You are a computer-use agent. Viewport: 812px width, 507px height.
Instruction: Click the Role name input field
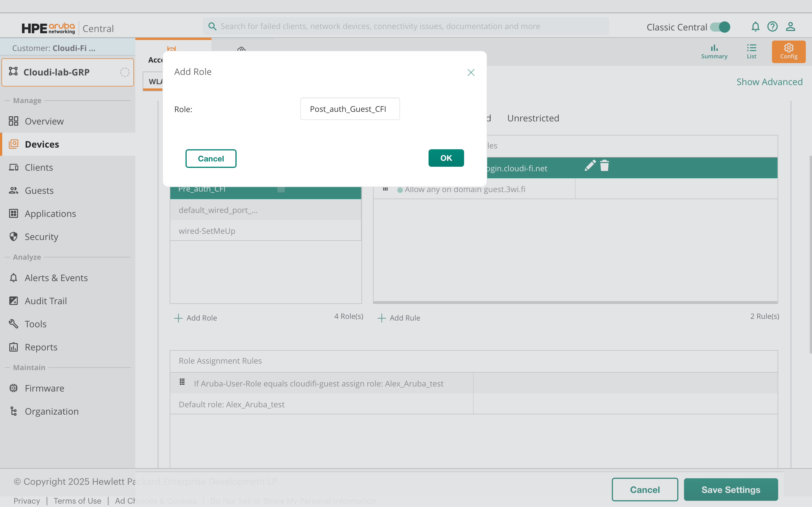tap(350, 109)
